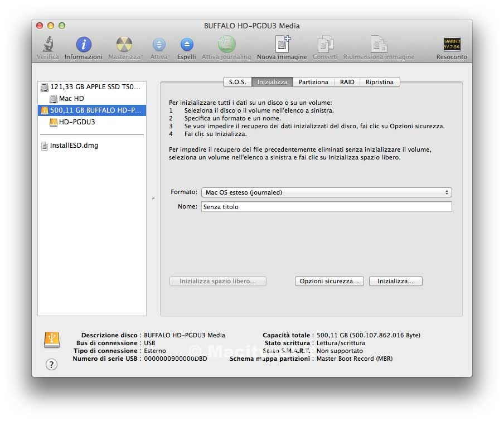
Task: Click the Non supportato S.M.A.R.T. value
Action: pos(340,351)
